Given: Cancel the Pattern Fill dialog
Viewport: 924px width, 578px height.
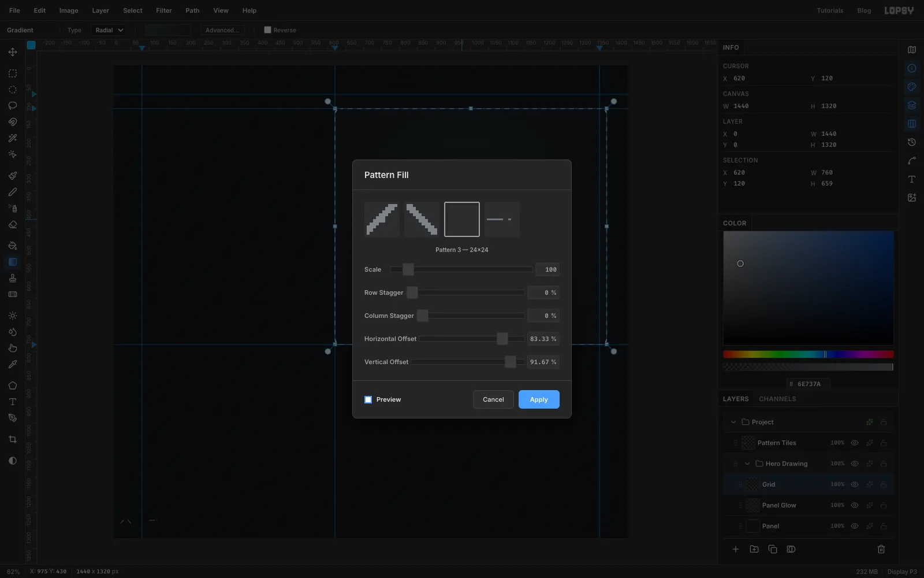Looking at the screenshot, I should tap(493, 399).
